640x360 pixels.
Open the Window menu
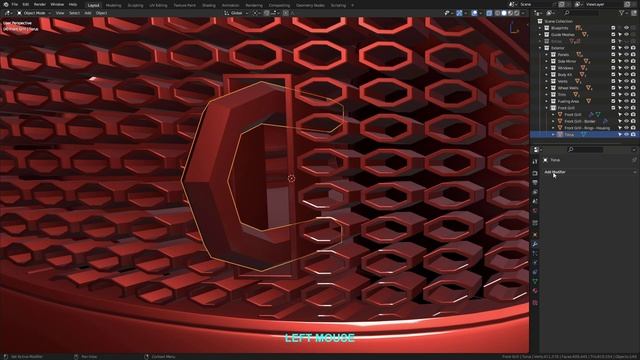tap(57, 4)
